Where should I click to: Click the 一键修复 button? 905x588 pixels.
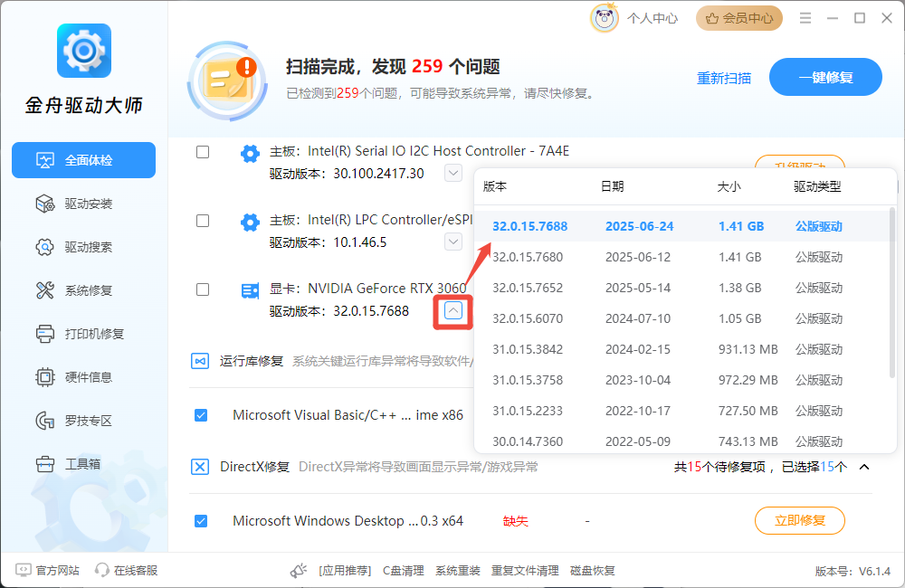[825, 77]
